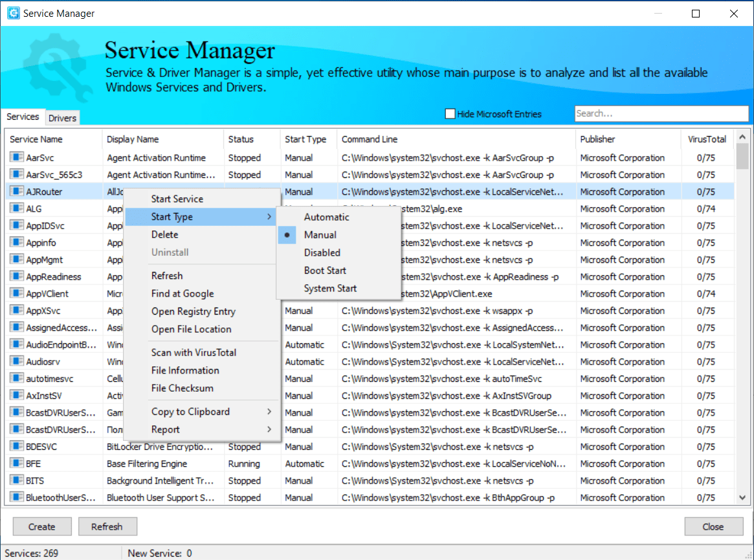This screenshot has height=560, width=754.
Task: Click the Create button
Action: (x=42, y=527)
